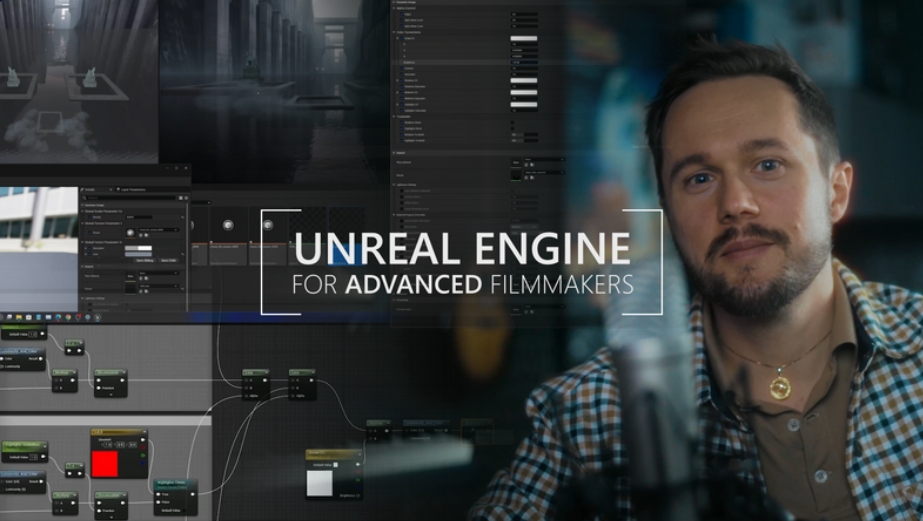The width and height of the screenshot is (923, 521).
Task: Open the texture parameter dropdown beside the sphere thumbnail
Action: pos(158,230)
